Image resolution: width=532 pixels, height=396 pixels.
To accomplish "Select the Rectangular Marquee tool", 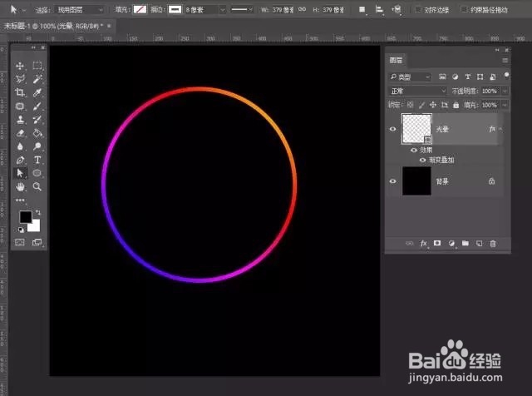I will pos(37,66).
